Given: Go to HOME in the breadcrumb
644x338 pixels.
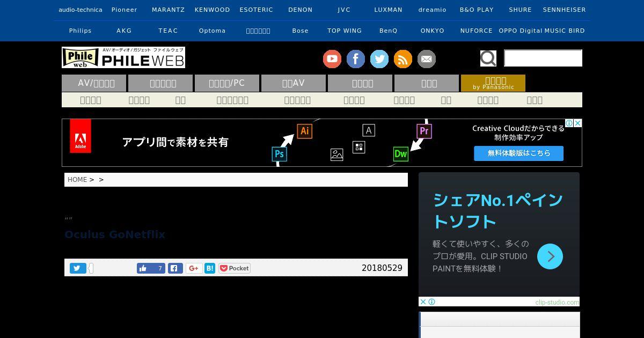Looking at the screenshot, I should (x=77, y=180).
